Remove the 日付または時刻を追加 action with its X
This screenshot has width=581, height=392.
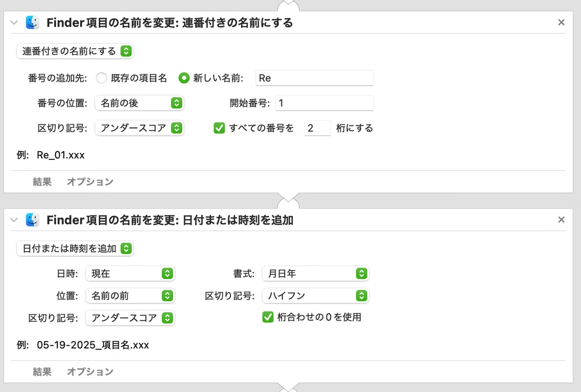pyautogui.click(x=561, y=220)
